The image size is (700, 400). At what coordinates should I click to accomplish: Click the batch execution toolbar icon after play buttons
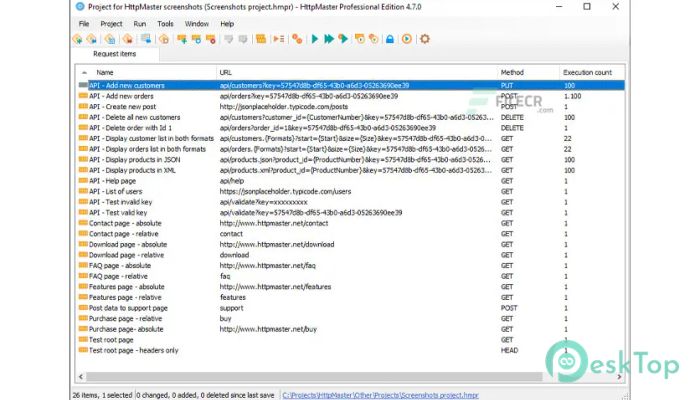pos(360,39)
